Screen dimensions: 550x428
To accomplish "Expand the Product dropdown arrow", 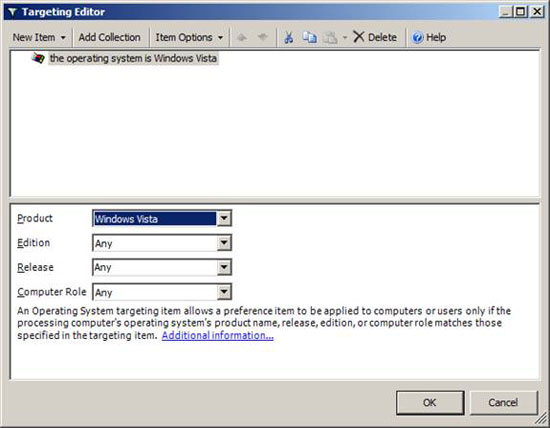I will click(x=224, y=219).
